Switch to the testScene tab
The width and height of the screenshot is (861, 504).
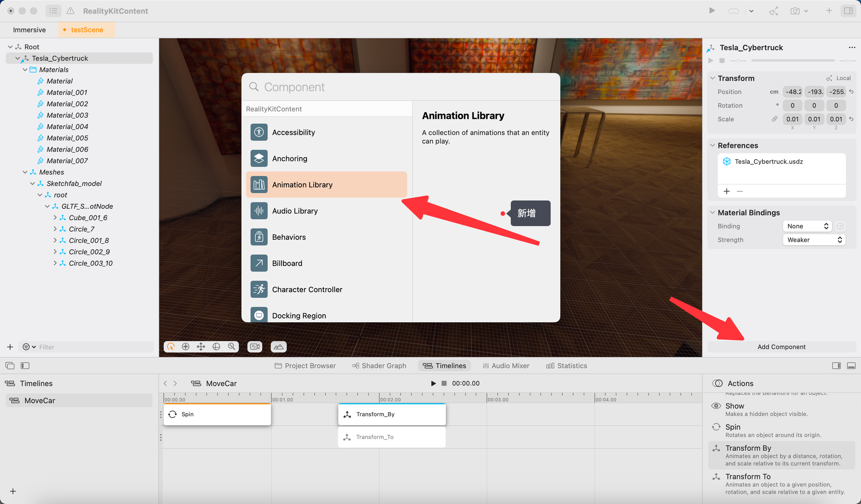pyautogui.click(x=87, y=30)
